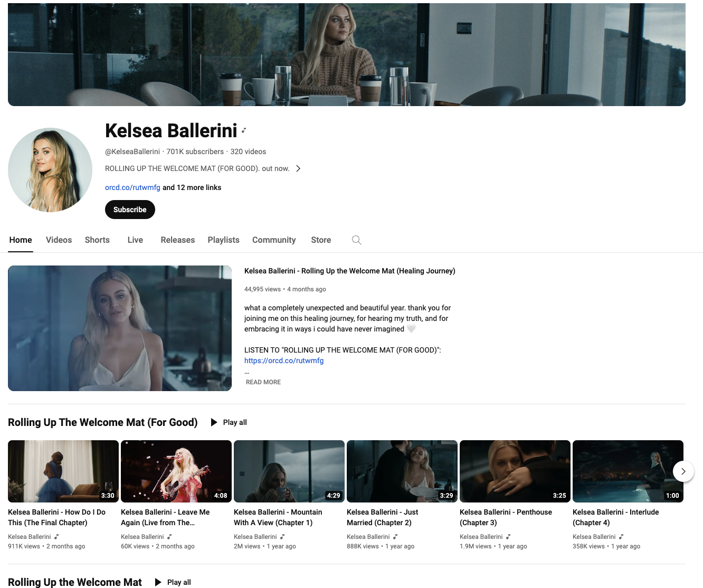Click title 'Penthouse (Chapter 3)'
The image size is (703, 588).
click(x=506, y=517)
